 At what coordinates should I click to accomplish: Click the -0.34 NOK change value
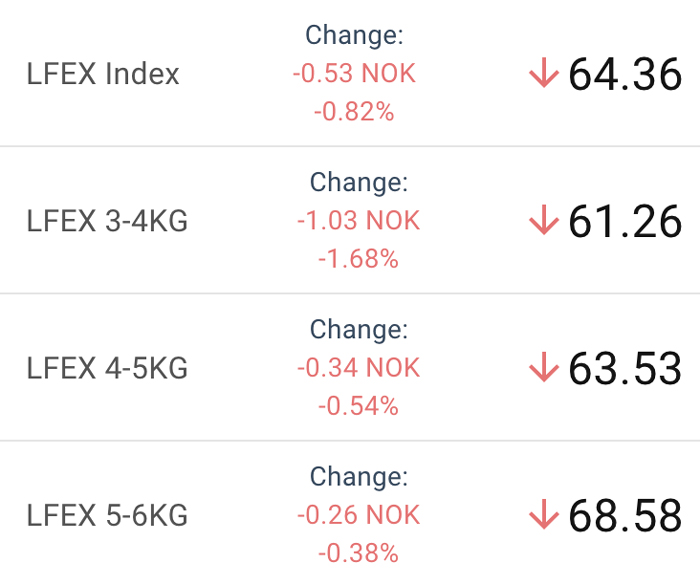coord(358,368)
